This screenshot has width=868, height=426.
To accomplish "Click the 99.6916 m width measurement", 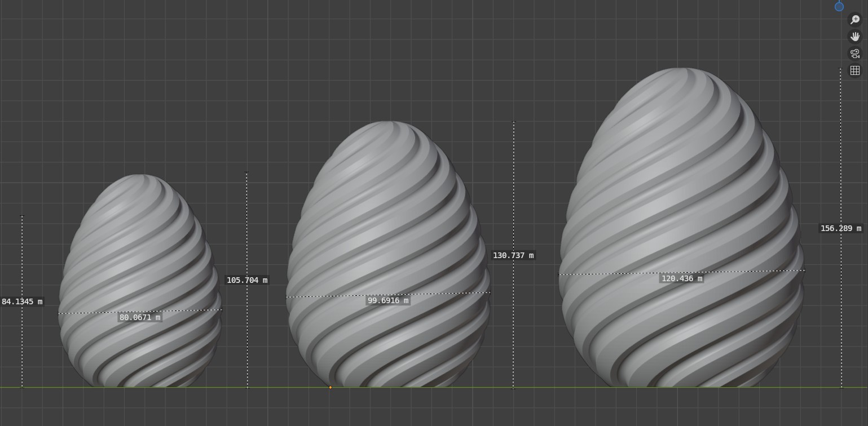I will 387,300.
